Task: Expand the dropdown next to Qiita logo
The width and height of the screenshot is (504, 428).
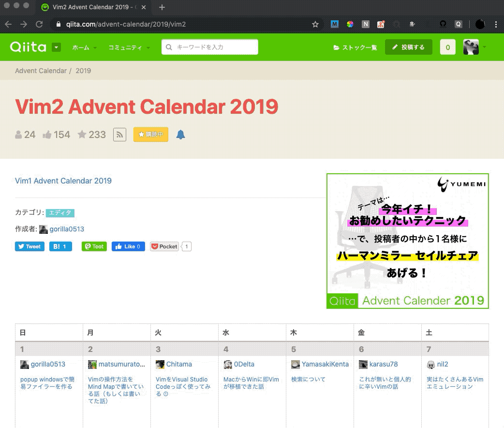Action: 56,47
